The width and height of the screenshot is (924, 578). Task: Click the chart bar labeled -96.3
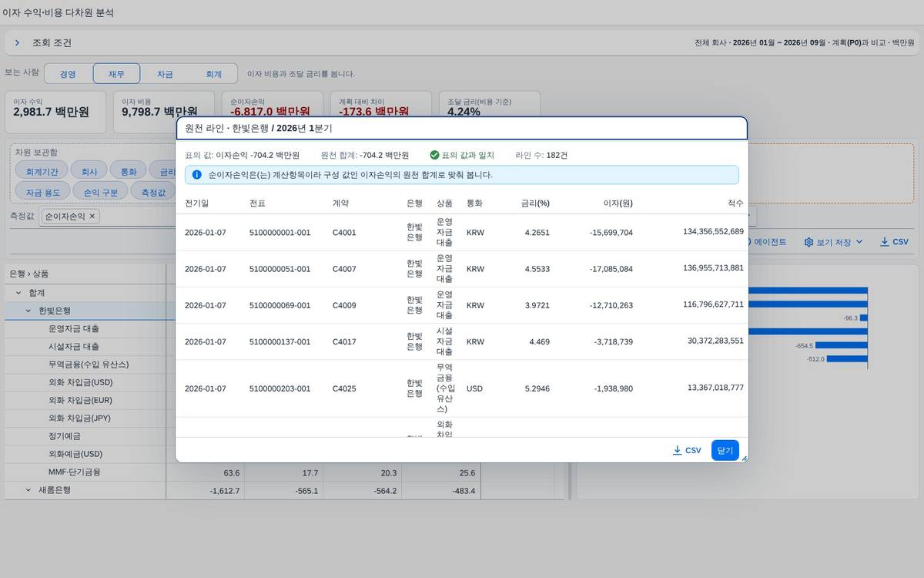click(x=864, y=318)
